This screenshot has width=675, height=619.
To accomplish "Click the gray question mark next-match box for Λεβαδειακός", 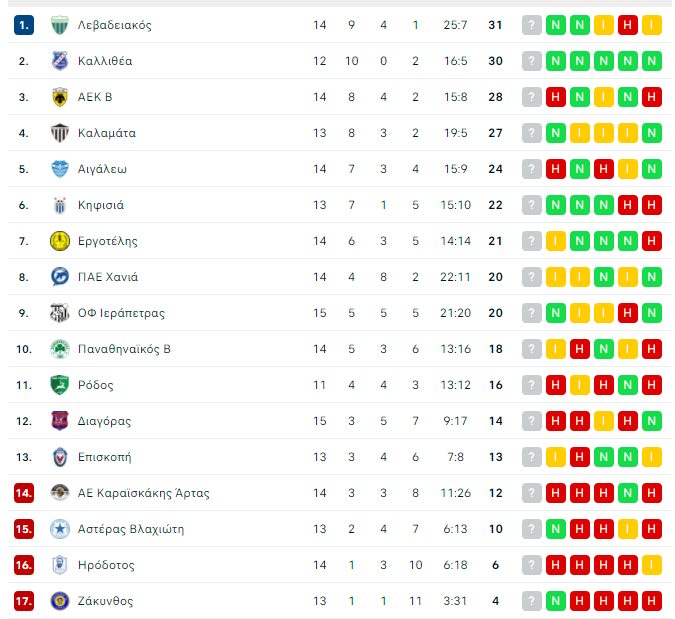I will [532, 25].
